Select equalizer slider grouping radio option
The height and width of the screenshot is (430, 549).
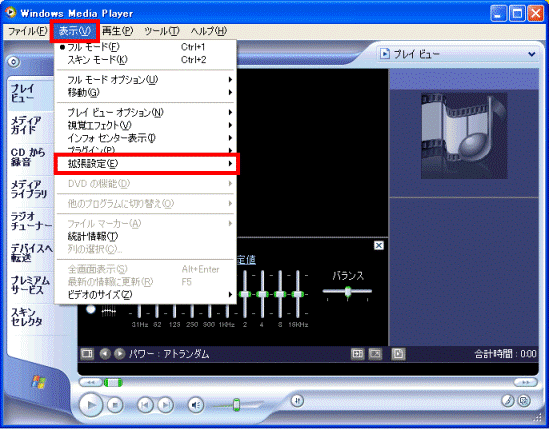point(91,309)
